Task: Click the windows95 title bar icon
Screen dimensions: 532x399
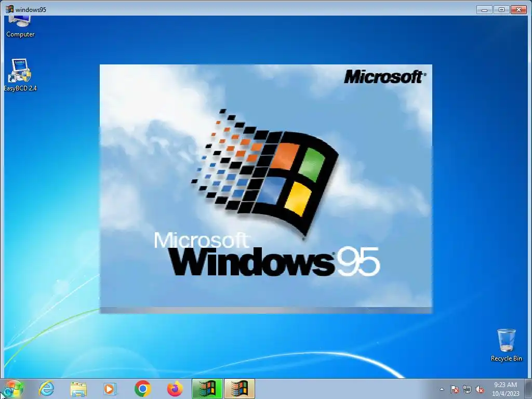Action: pyautogui.click(x=9, y=9)
